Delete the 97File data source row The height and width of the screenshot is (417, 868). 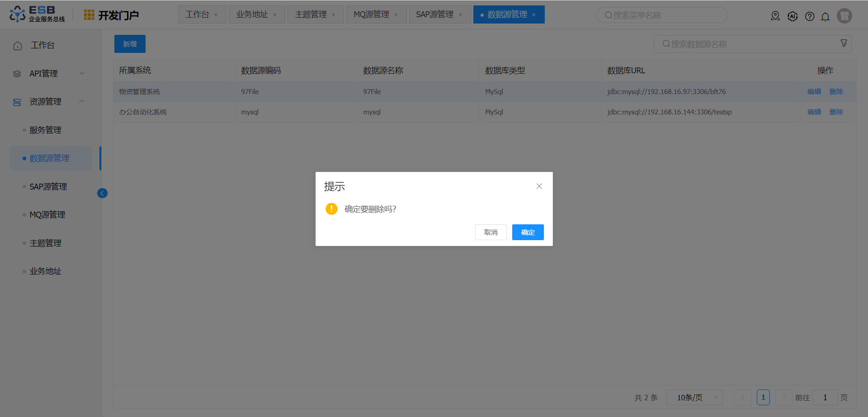[836, 92]
